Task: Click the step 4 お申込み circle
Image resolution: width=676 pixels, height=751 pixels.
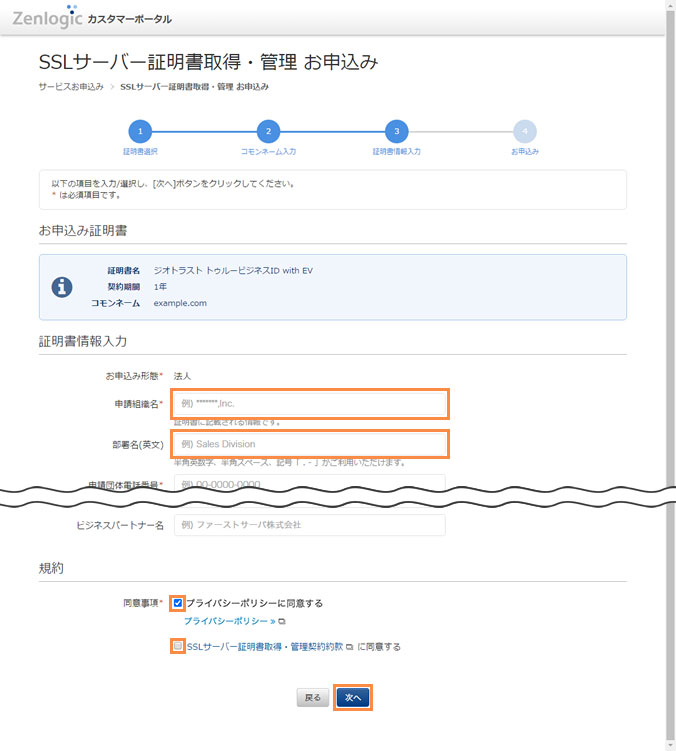Action: pos(524,131)
